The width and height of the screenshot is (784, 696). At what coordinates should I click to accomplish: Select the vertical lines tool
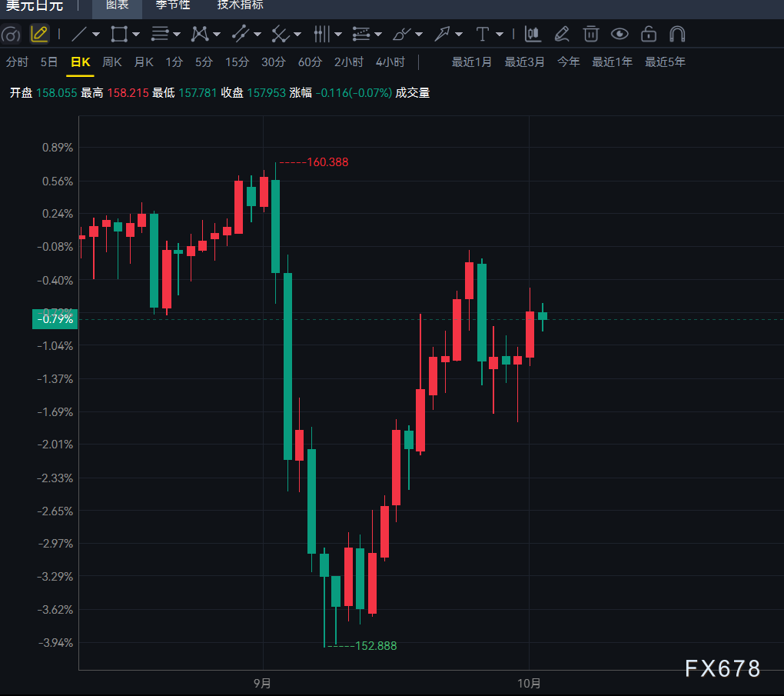[x=321, y=34]
